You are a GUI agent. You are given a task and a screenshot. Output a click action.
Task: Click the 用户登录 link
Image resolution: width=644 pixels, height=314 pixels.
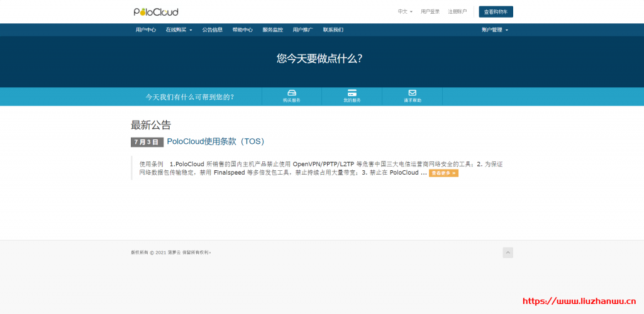430,11
